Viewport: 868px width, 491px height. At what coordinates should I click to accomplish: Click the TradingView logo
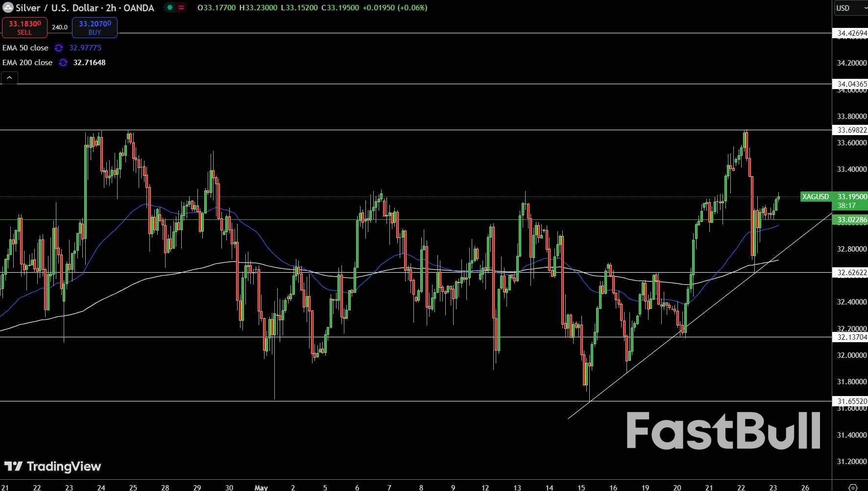click(x=52, y=467)
